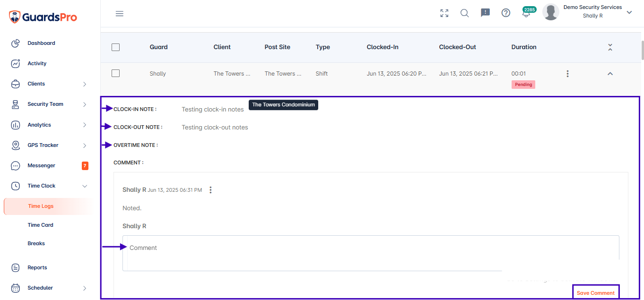Screen dimensions: 644x300
Task: Click the Shift type cell
Action: click(322, 74)
